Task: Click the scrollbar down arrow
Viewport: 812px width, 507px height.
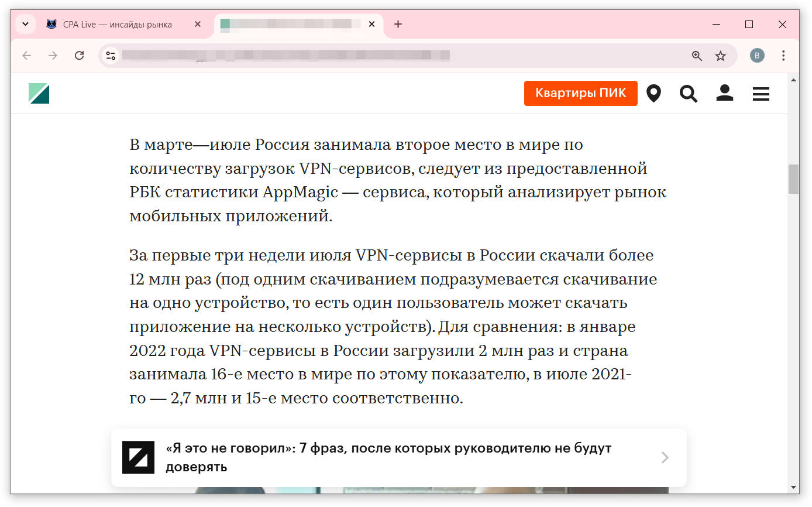Action: pos(793,487)
